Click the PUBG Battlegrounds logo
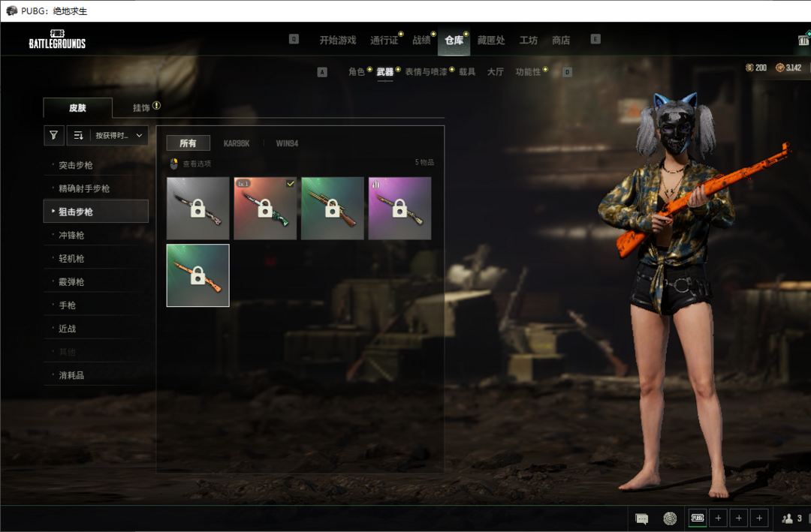The width and height of the screenshot is (811, 532). (57, 39)
